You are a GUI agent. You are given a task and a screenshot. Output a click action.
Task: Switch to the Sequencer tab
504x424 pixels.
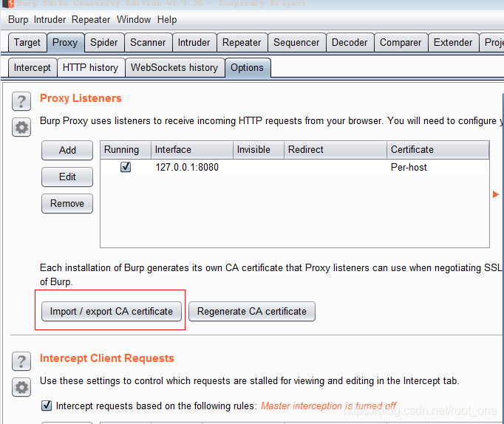coord(296,42)
